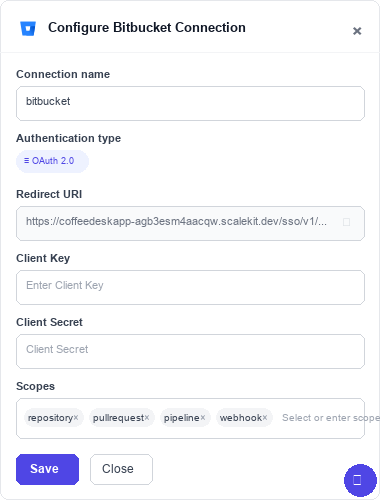
Task: Close the Configure Bitbucket Connection dialog with X
Action: pos(357,31)
